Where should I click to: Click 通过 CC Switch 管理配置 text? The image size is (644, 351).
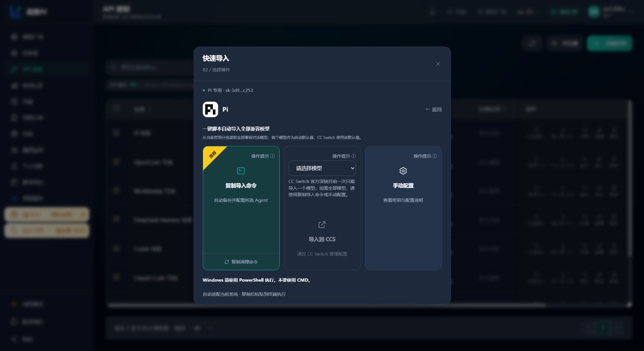pos(322,254)
